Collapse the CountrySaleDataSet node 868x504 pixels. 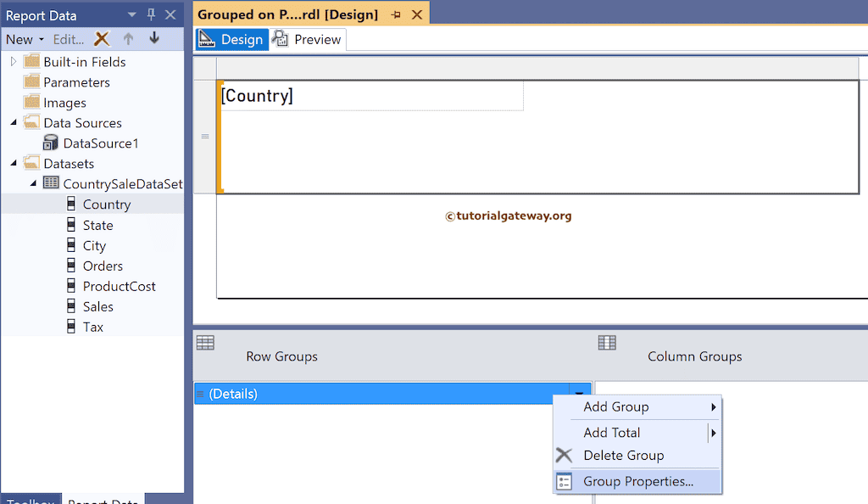[x=33, y=183]
